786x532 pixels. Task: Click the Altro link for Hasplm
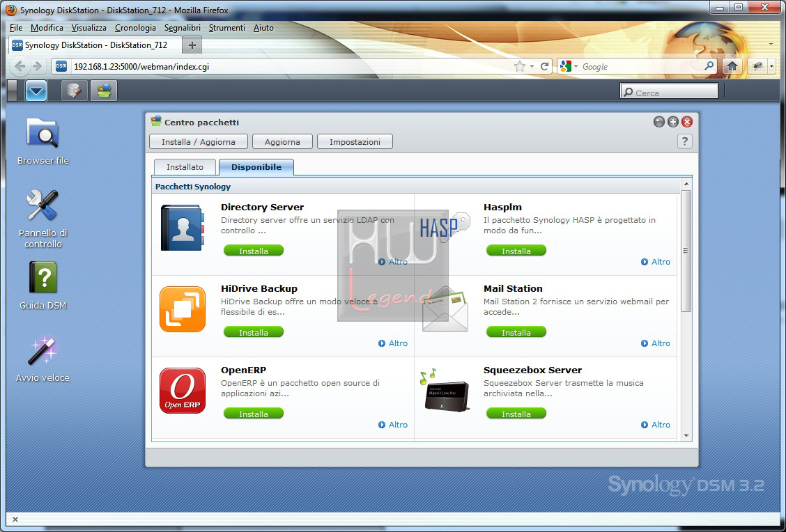click(x=656, y=262)
